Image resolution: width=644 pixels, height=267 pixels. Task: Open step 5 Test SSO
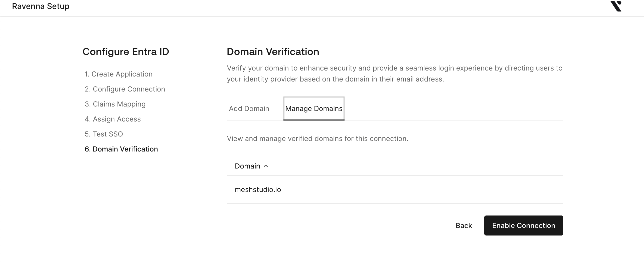click(x=104, y=134)
